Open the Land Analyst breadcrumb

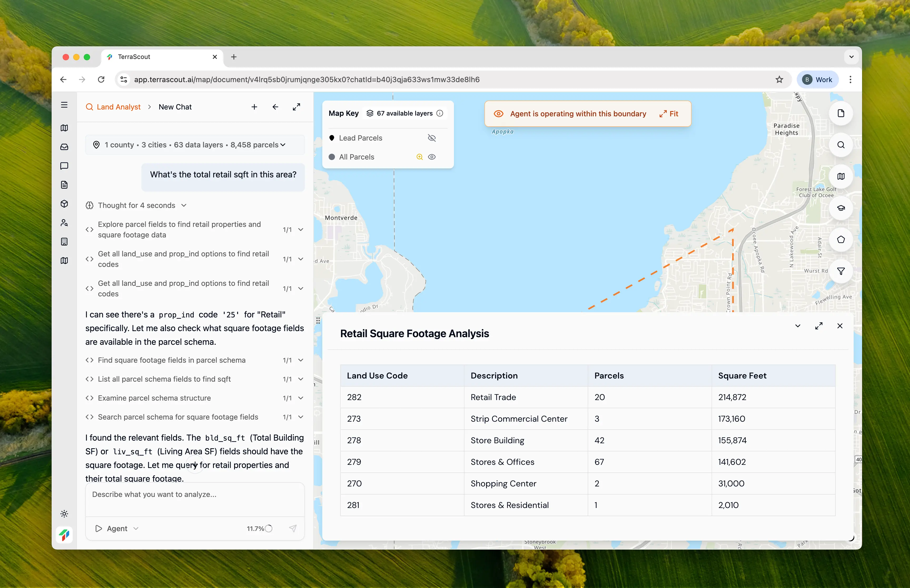click(118, 107)
